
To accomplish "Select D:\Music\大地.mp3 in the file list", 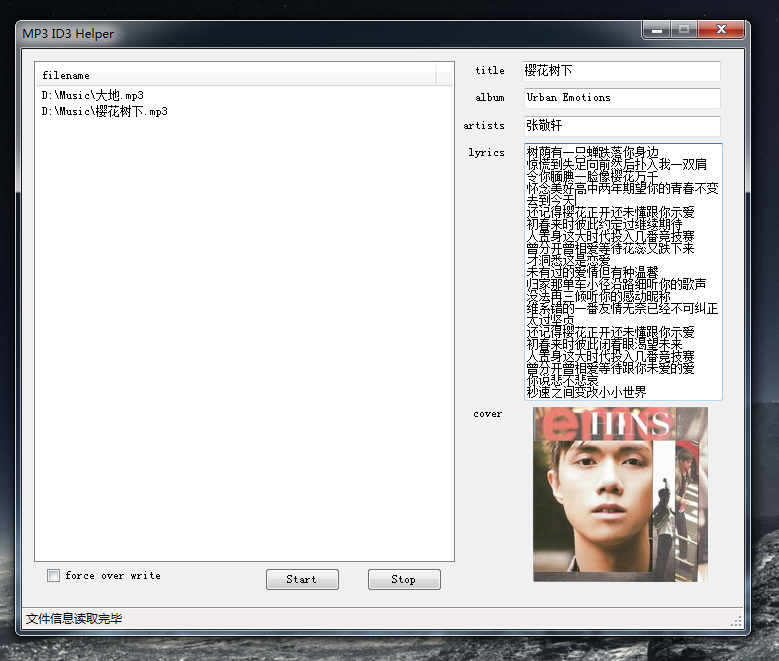I will (93, 96).
